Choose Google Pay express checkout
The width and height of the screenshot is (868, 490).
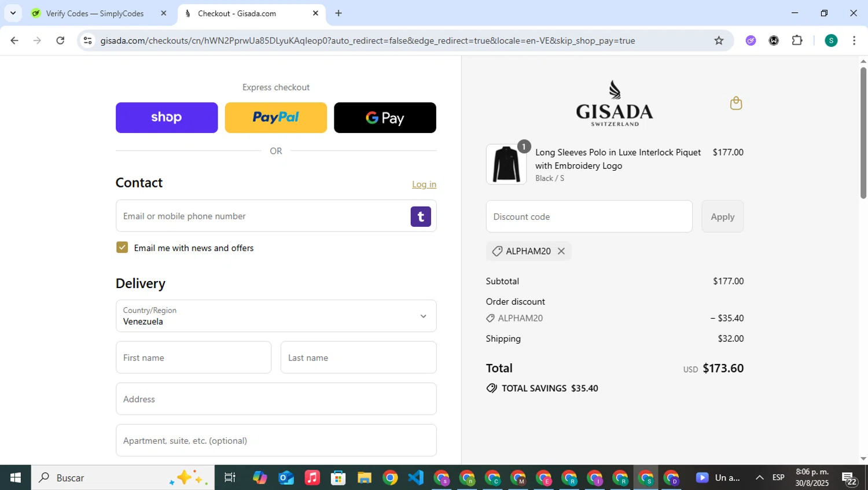point(385,117)
